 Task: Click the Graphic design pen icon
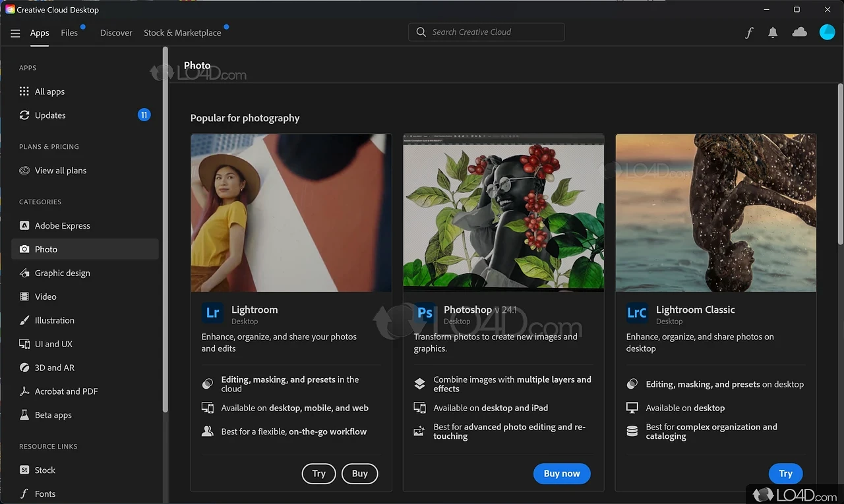pos(24,273)
